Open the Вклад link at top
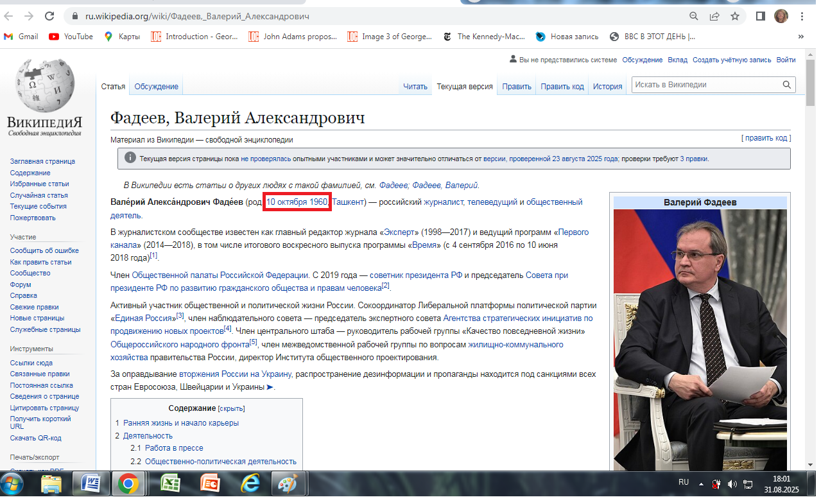 pos(677,60)
